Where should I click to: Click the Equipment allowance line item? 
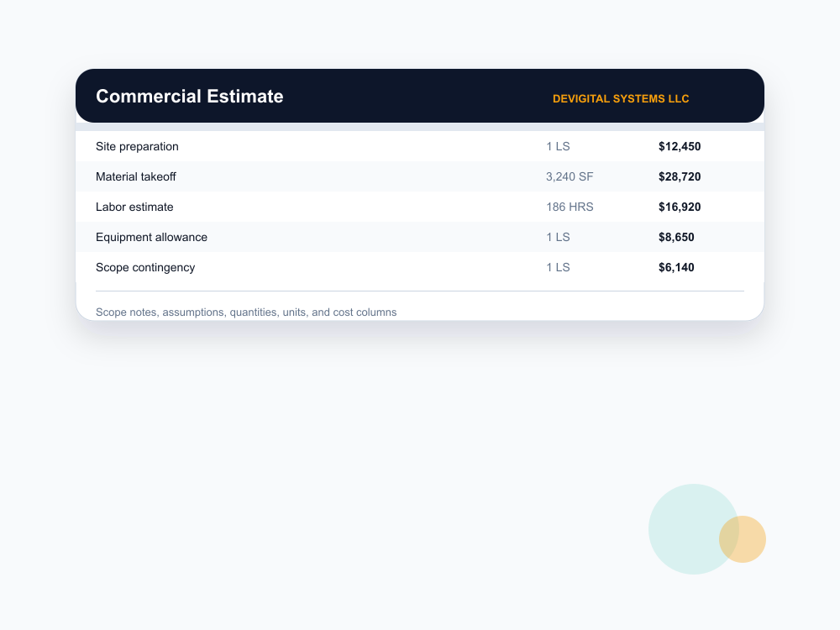(151, 238)
